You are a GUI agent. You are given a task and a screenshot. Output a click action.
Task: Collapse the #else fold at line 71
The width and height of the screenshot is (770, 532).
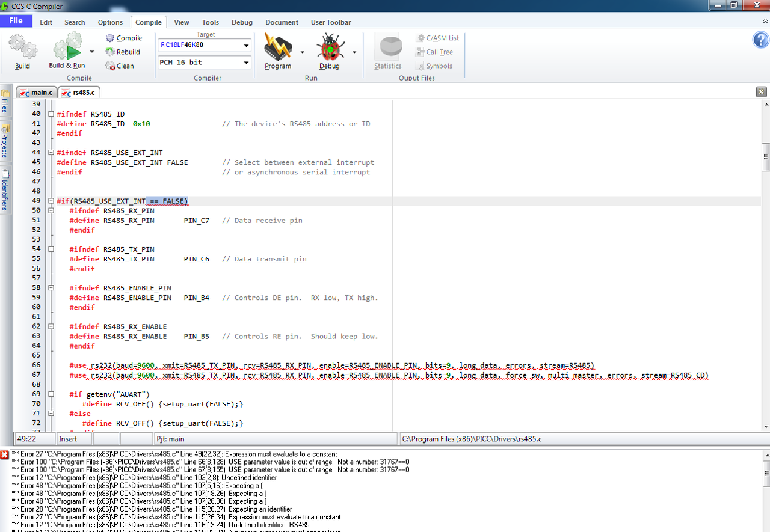pyautogui.click(x=51, y=414)
